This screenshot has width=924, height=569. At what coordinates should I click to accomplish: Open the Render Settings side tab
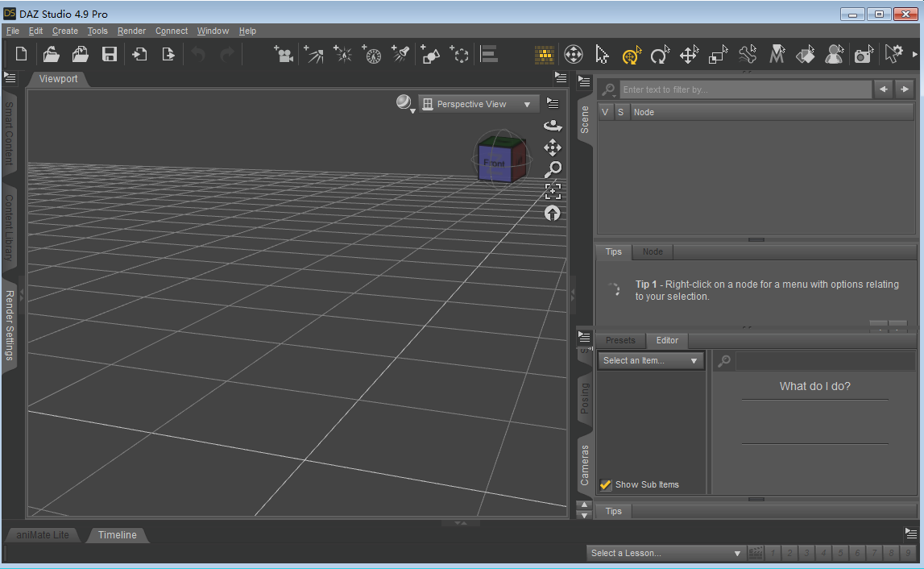9,325
